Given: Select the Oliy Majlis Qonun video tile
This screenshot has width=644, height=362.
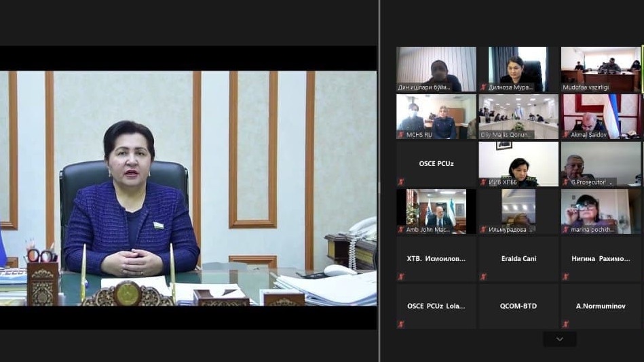Looking at the screenshot, I should pos(518,116).
